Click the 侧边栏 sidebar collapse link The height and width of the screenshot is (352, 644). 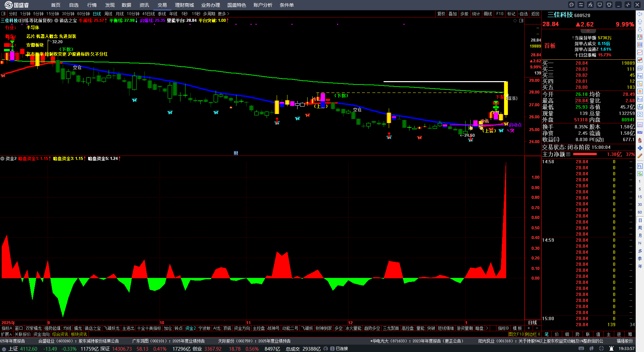pos(532,334)
